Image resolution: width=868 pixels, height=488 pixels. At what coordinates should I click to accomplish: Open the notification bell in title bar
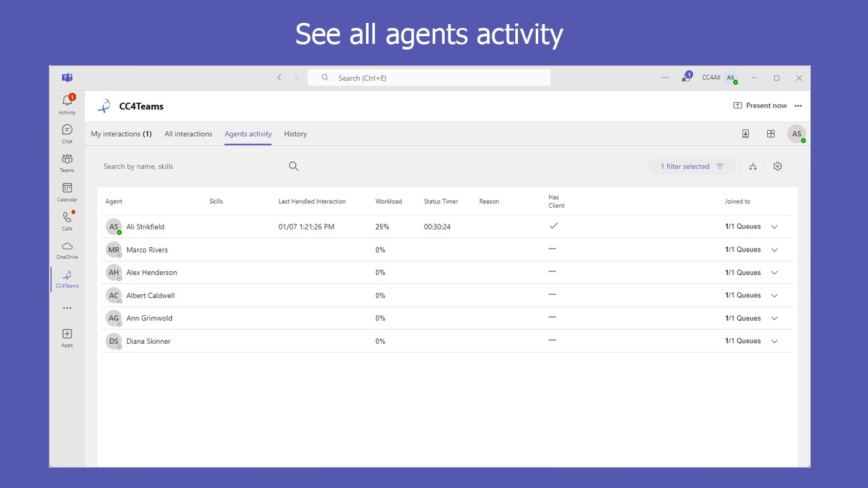[686, 78]
